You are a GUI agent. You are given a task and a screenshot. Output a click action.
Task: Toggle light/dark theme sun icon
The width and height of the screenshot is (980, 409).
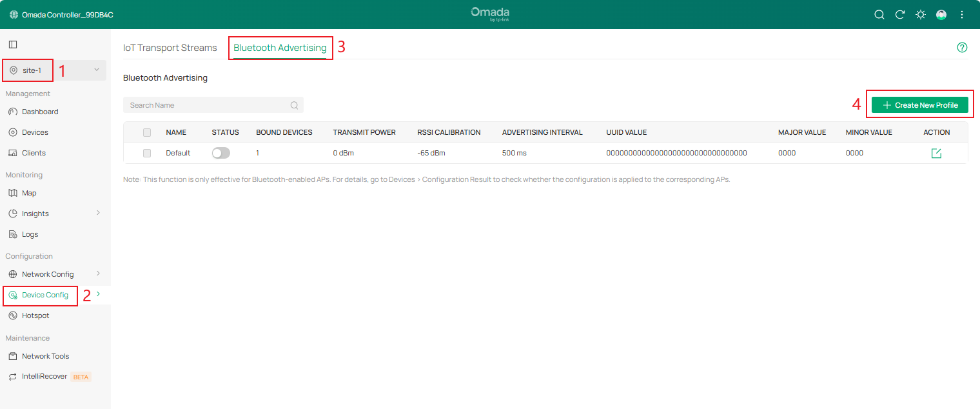coord(921,15)
